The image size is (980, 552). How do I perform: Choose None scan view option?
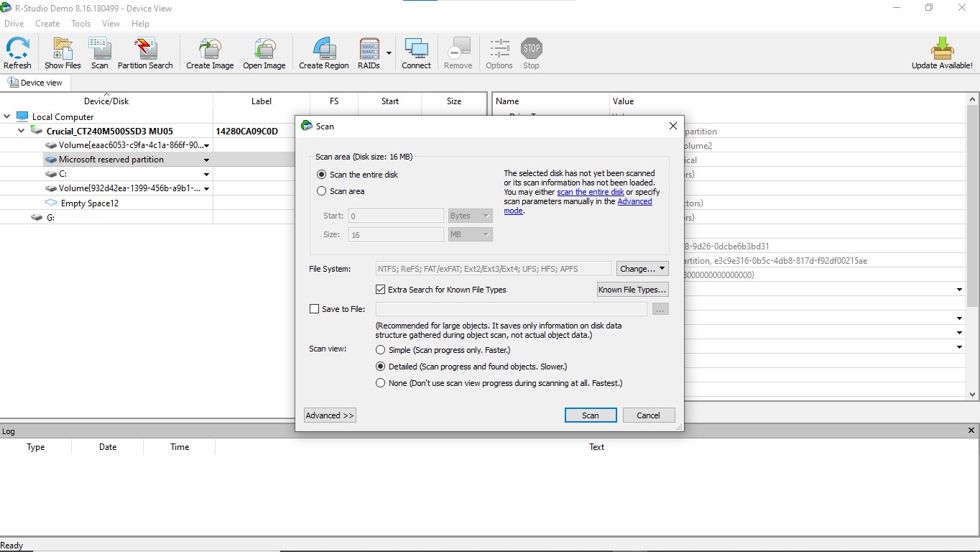[x=381, y=383]
